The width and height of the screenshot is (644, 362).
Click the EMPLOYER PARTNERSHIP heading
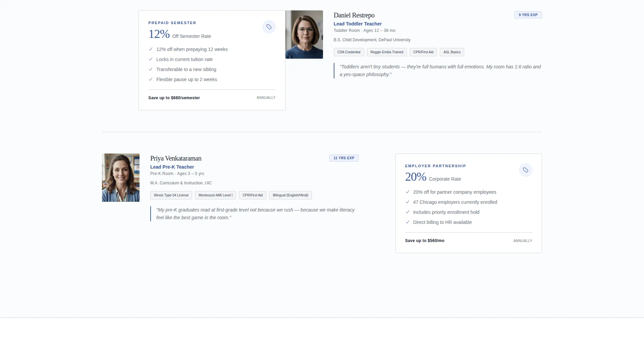[435, 166]
